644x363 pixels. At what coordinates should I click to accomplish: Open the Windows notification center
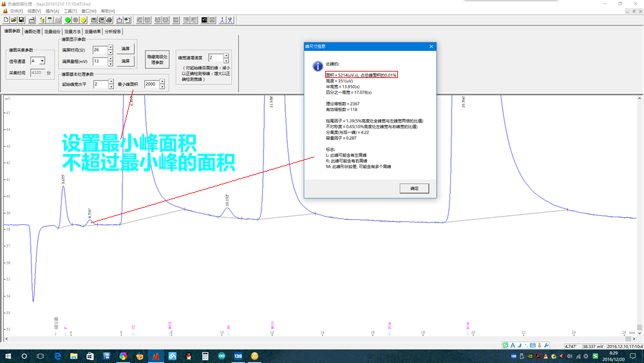coord(633,357)
